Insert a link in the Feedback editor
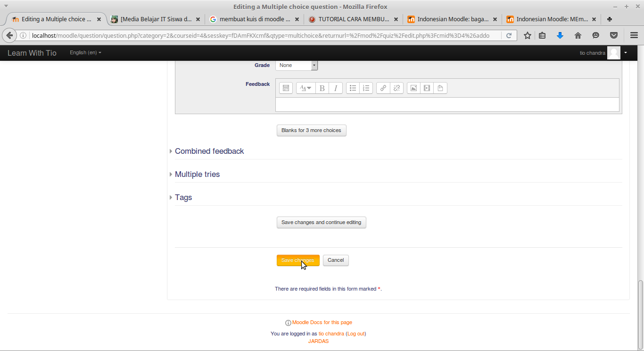The width and height of the screenshot is (644, 351). pos(383,88)
